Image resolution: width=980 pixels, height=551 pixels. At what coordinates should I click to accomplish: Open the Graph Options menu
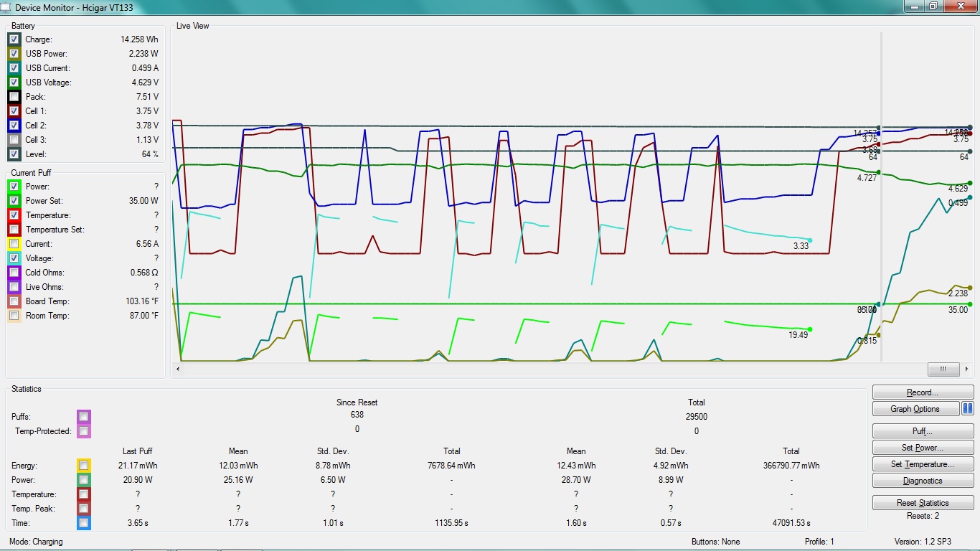[x=915, y=409]
